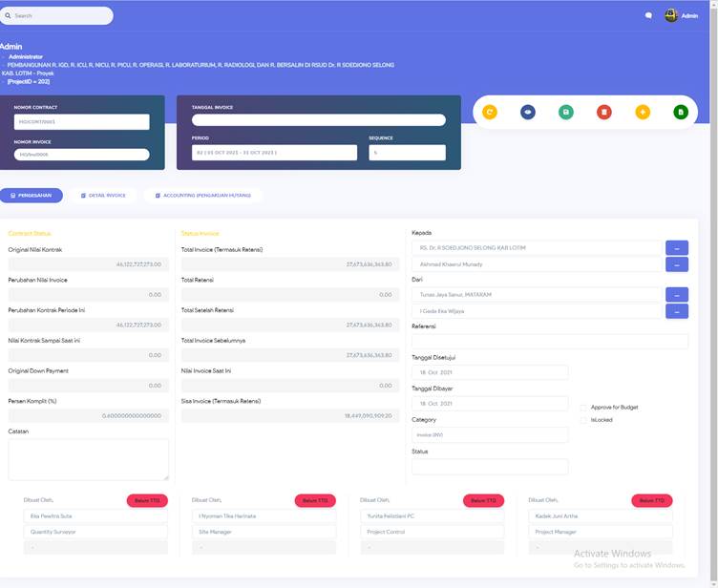Click the dark green document icon
The height and width of the screenshot is (588, 718).
point(681,112)
